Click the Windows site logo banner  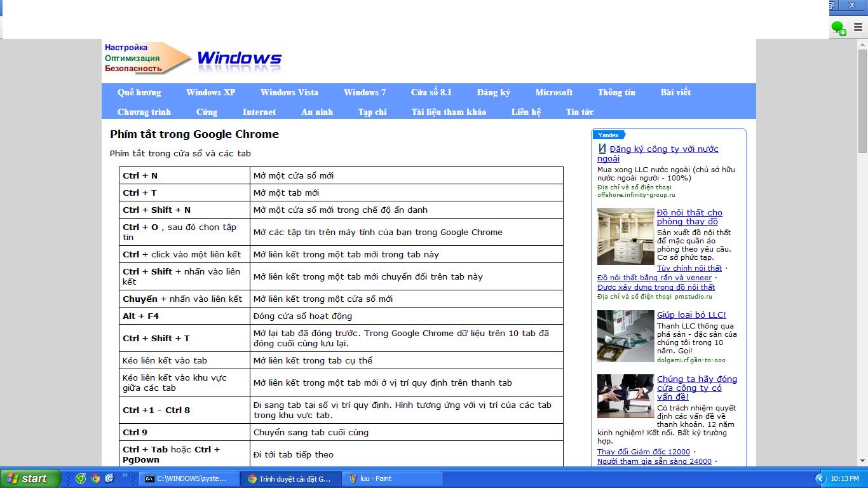point(193,58)
